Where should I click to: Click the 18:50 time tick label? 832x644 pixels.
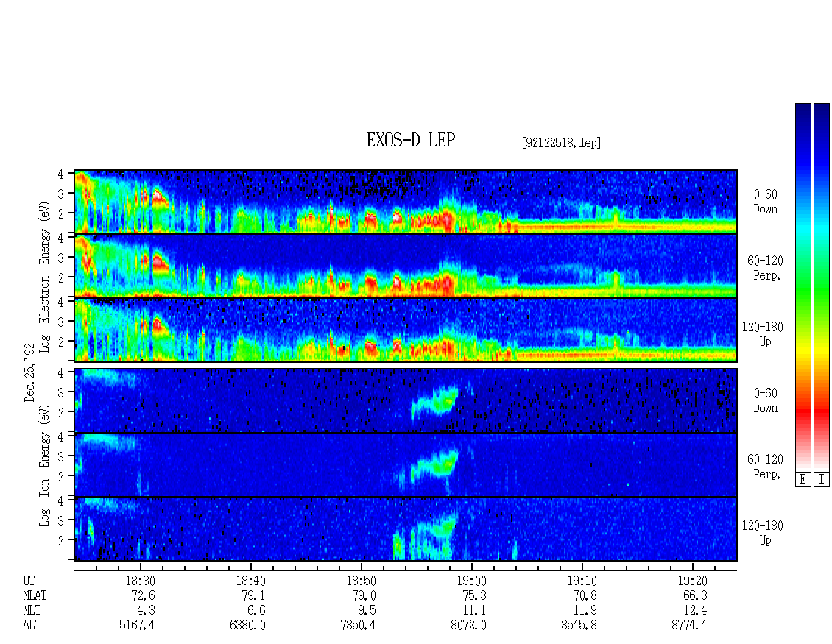point(361,581)
